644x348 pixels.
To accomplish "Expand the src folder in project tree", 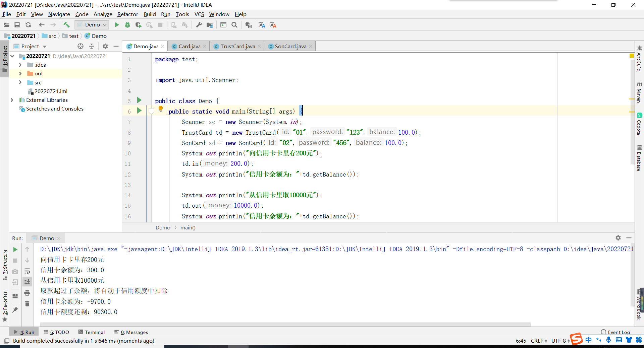I will click(x=20, y=82).
